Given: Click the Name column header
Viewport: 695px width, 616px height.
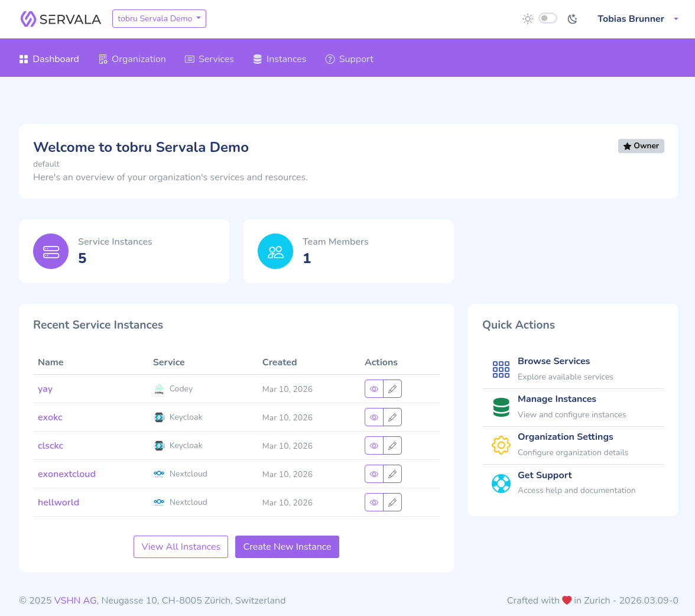Looking at the screenshot, I should 51,362.
